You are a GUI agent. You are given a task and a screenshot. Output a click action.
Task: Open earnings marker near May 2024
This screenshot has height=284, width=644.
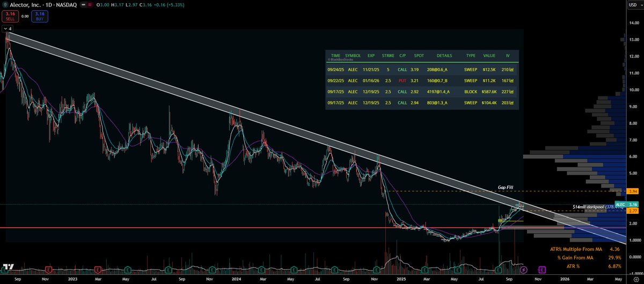(295, 269)
